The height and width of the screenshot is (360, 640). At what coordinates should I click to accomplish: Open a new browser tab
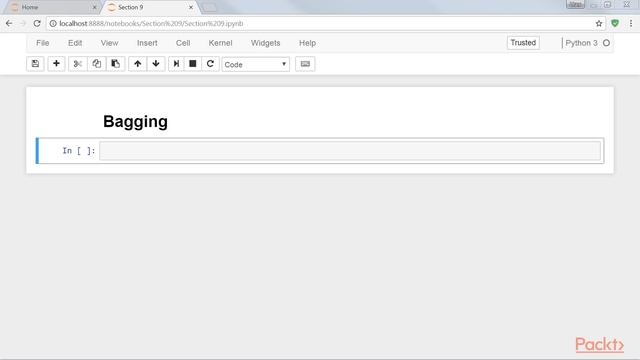[x=209, y=7]
